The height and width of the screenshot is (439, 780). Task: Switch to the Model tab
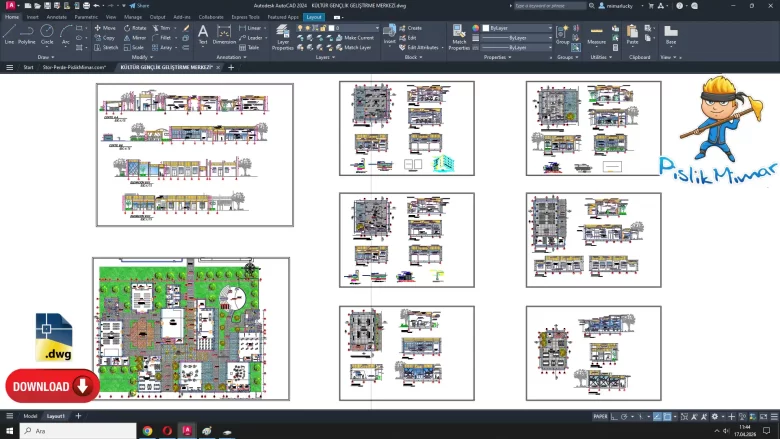tap(30, 416)
